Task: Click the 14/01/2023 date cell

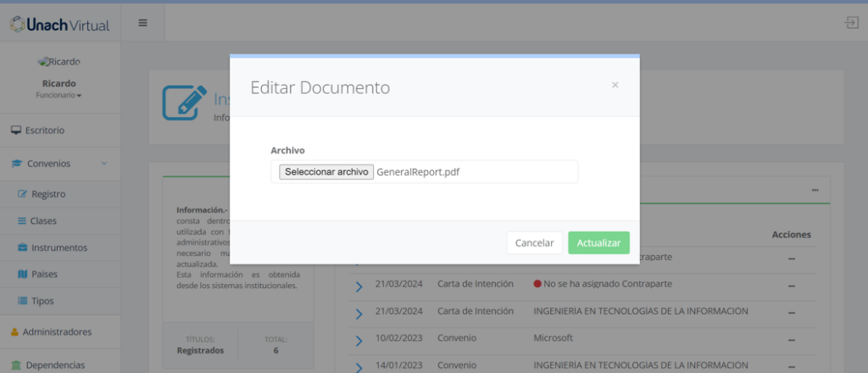Action: click(x=398, y=365)
